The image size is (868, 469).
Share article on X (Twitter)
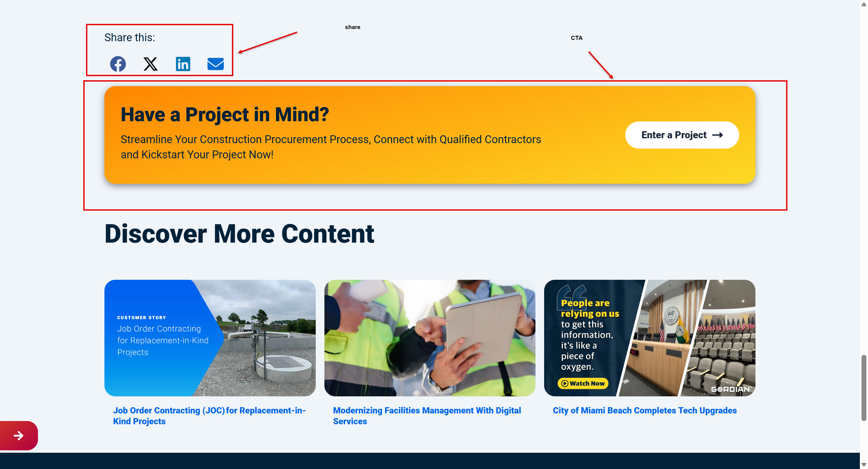[150, 64]
